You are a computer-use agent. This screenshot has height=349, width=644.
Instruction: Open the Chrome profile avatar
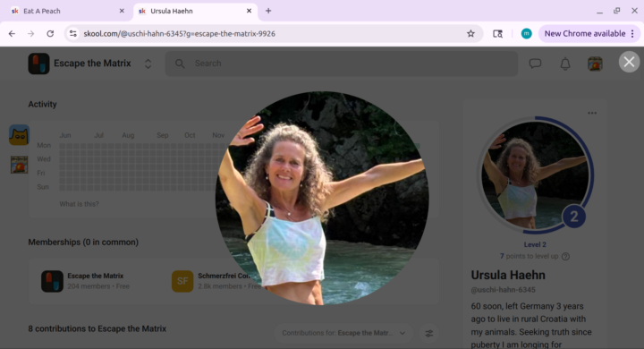526,34
